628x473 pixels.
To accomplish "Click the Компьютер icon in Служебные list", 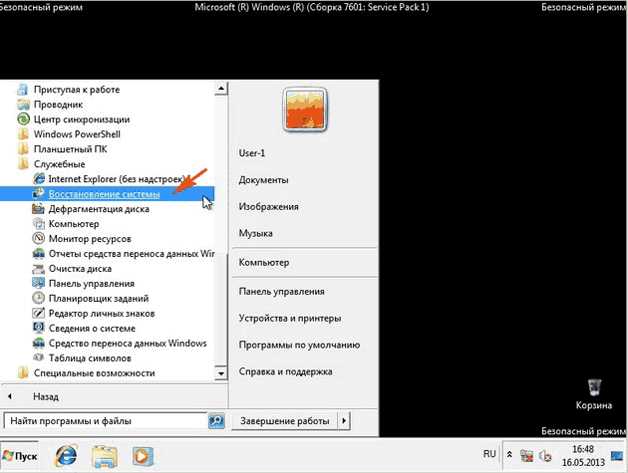I will (38, 223).
